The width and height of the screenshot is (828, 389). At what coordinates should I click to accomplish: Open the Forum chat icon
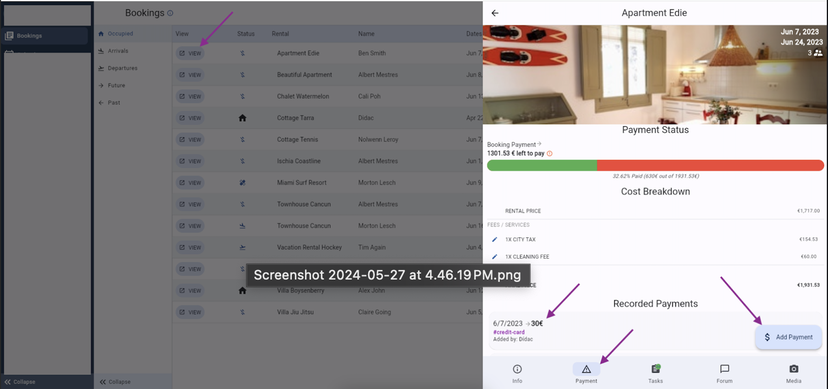click(x=724, y=369)
